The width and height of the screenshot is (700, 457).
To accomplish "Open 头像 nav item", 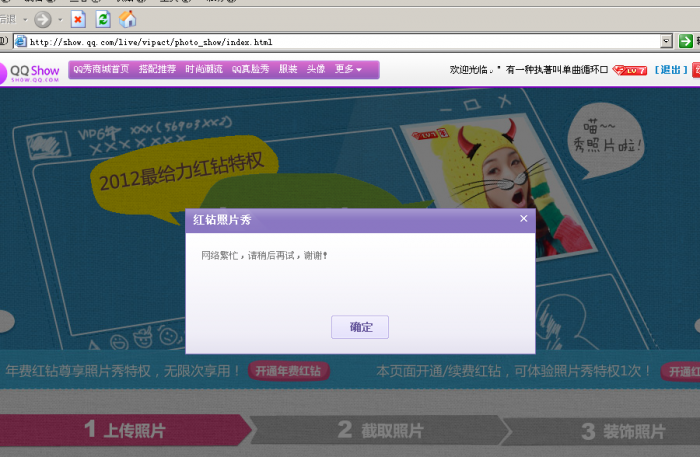I will 316,69.
